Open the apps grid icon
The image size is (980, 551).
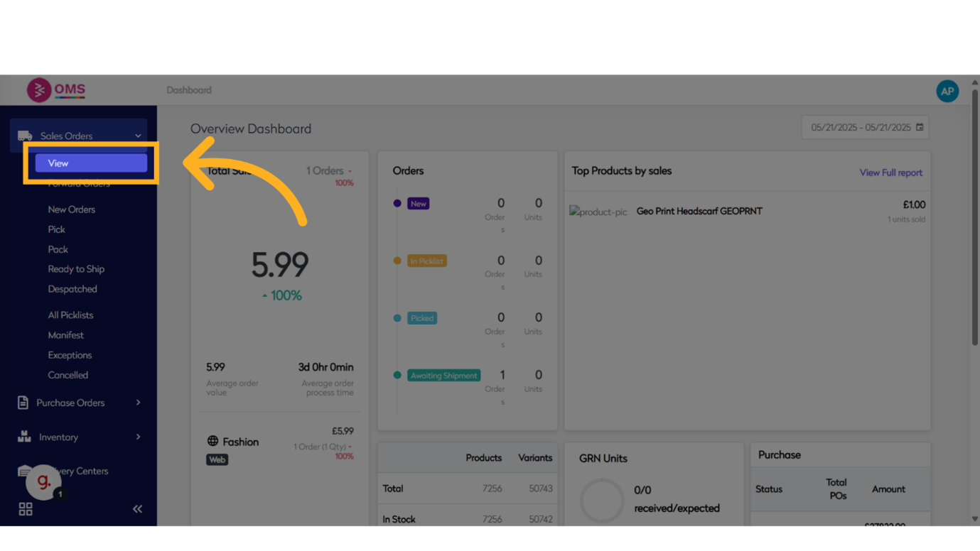coord(26,509)
